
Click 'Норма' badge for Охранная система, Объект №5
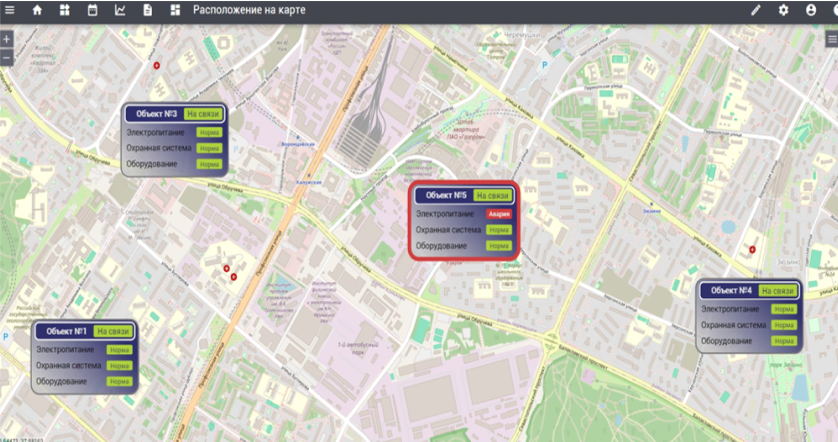[x=499, y=230]
